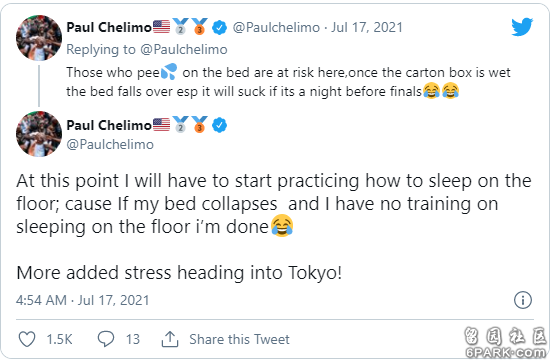Click bronze medal emoji in main tweet name
The image size is (552, 360).
coord(199,124)
